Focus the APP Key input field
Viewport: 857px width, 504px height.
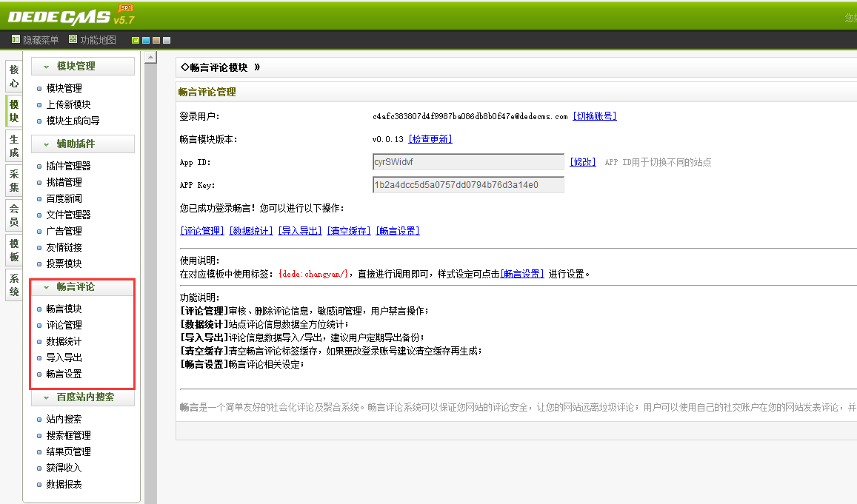tap(468, 185)
